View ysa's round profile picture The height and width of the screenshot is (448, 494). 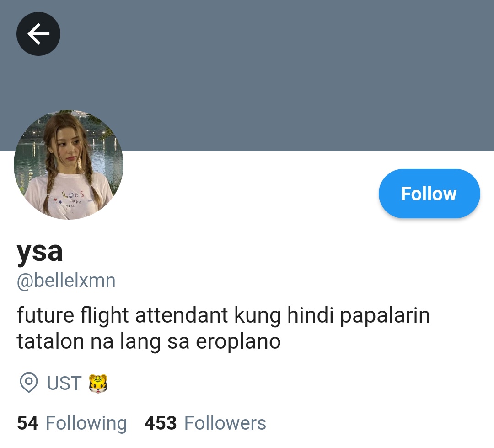69,165
